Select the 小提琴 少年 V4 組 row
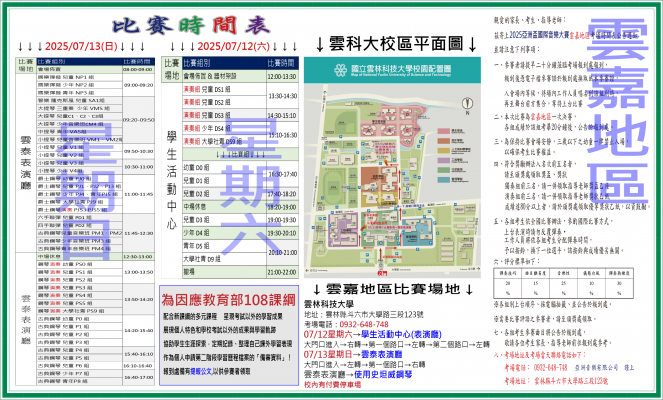The height and width of the screenshot is (400, 663). tap(80, 170)
